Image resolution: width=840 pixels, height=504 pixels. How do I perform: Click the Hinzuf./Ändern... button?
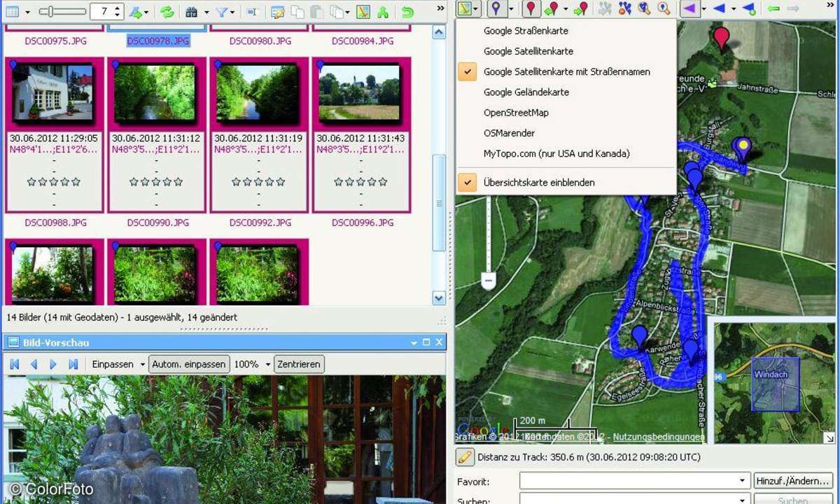tap(793, 481)
